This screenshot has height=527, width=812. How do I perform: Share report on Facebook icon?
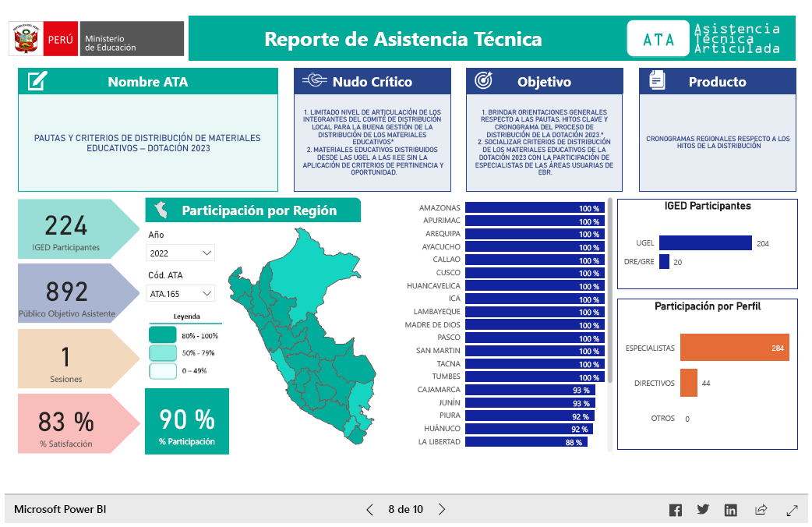[x=676, y=510]
